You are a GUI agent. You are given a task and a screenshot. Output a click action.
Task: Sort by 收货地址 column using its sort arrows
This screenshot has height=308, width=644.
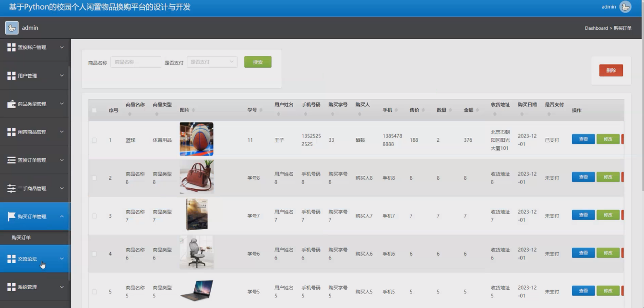(495, 114)
